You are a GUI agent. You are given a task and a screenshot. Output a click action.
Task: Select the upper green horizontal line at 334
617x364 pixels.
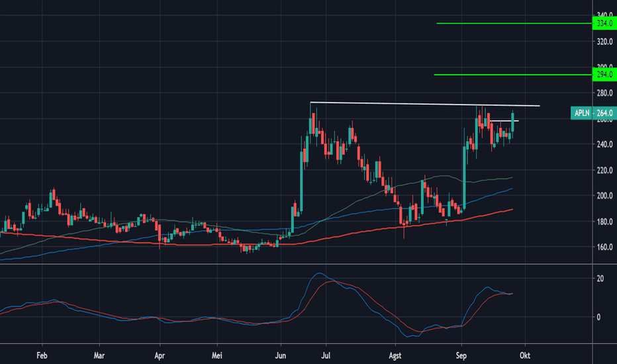coord(514,23)
